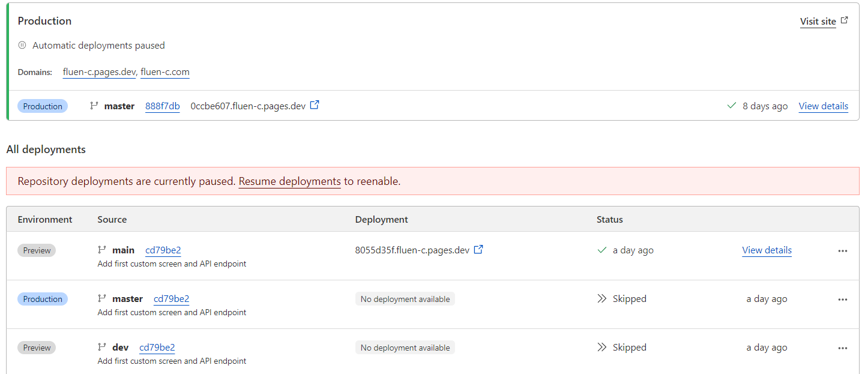
Task: Open more actions menu for dev deployment
Action: click(843, 348)
